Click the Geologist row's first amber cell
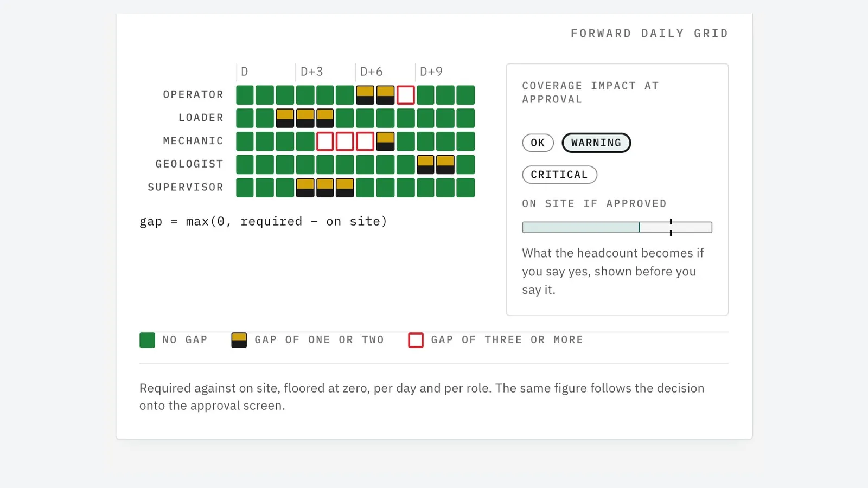The height and width of the screenshot is (488, 868). (x=425, y=164)
